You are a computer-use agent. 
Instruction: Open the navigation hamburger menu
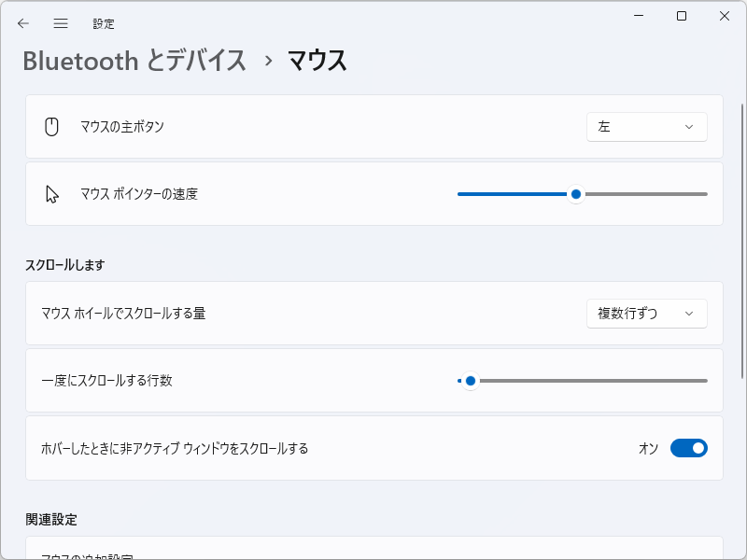61,23
